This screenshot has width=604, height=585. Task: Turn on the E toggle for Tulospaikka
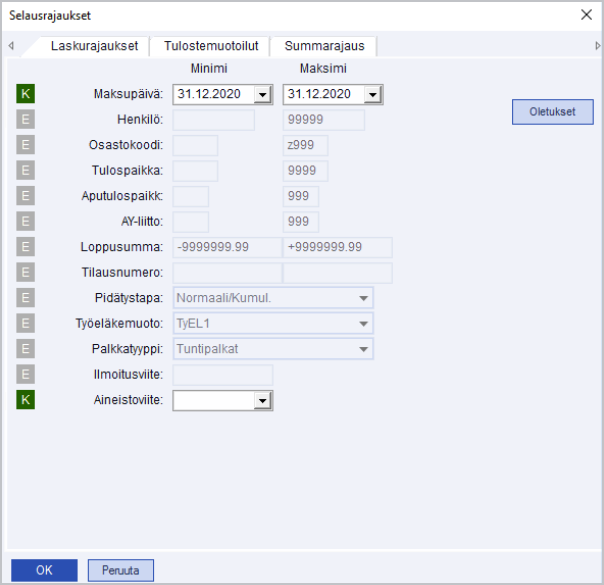[26, 171]
